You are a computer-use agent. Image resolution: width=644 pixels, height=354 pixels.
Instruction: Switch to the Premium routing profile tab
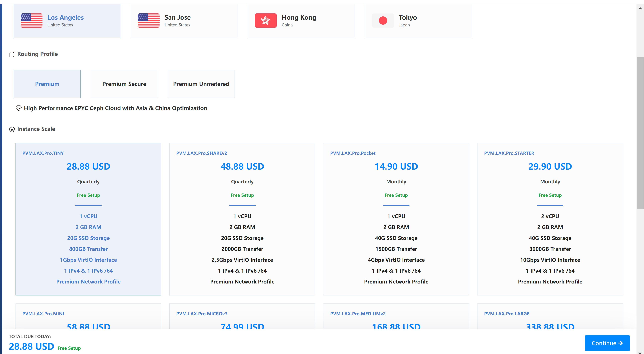[x=47, y=84]
